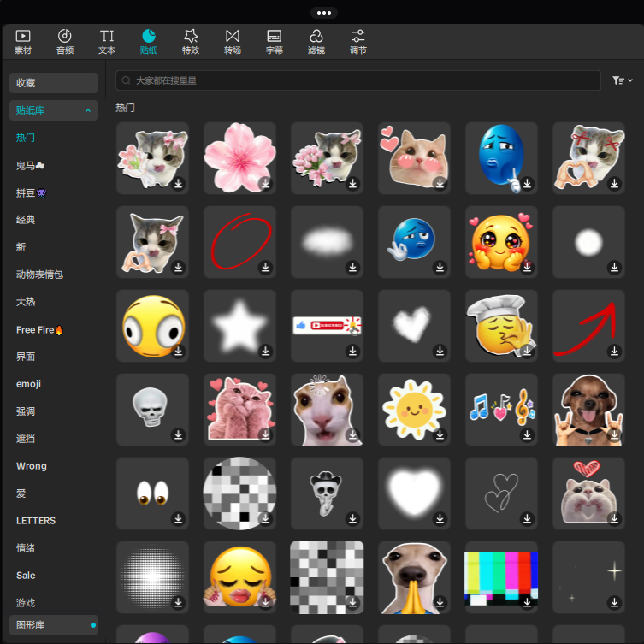Select the 遮挡 category
The width and height of the screenshot is (644, 644).
click(26, 439)
